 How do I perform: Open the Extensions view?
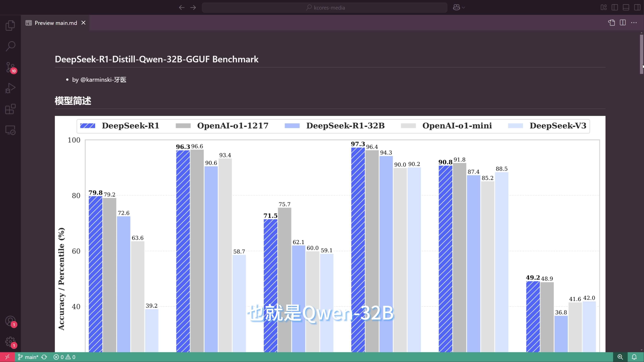(10, 109)
